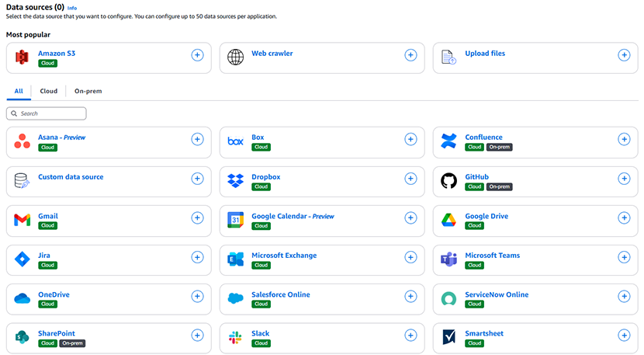Click the GitHub octocat icon
Viewport: 644px width, 355px height.
pyautogui.click(x=448, y=181)
